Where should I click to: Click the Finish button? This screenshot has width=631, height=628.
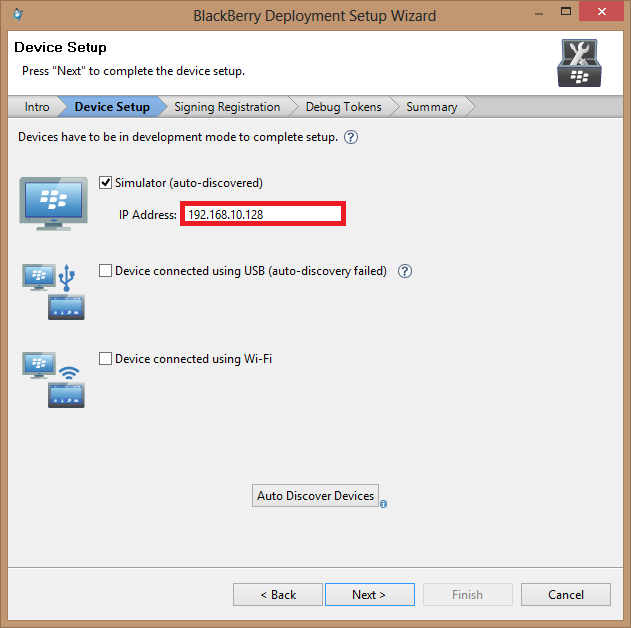click(468, 595)
